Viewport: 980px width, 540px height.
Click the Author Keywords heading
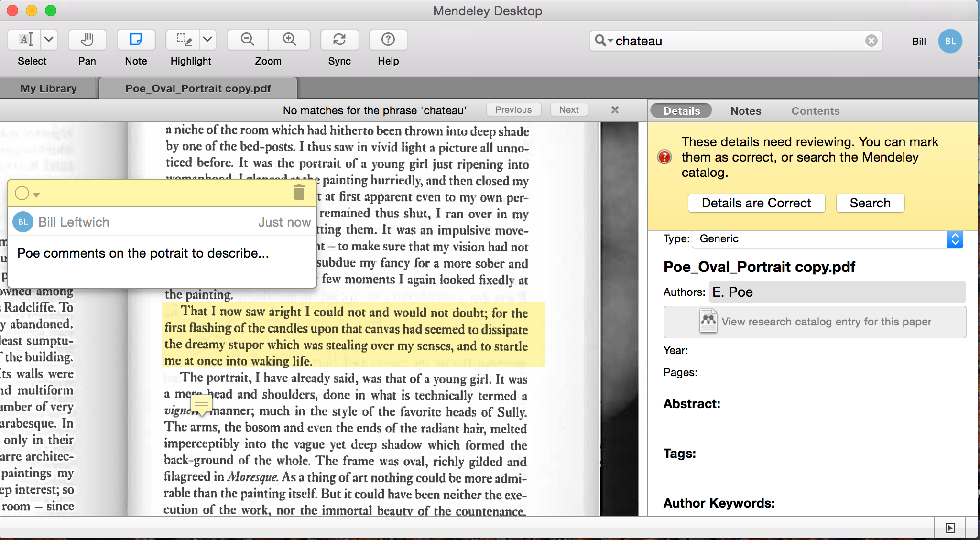pos(719,503)
